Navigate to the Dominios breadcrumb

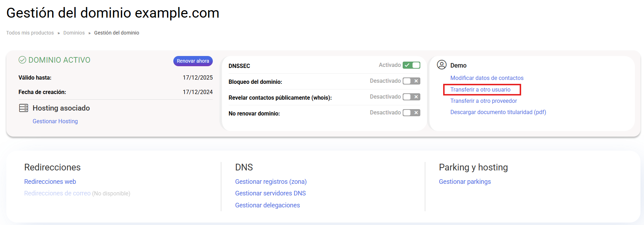(74, 33)
